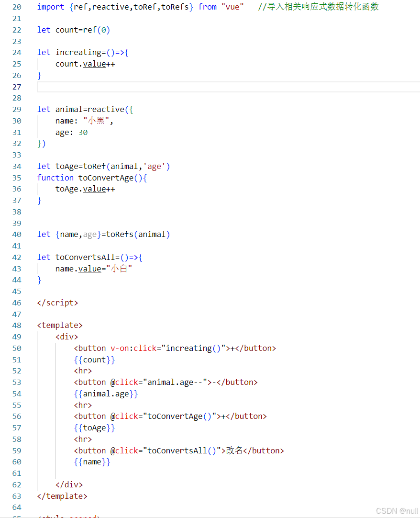The height and width of the screenshot is (518, 420).
Task: Click the {{count}} interpolation
Action: point(94,360)
